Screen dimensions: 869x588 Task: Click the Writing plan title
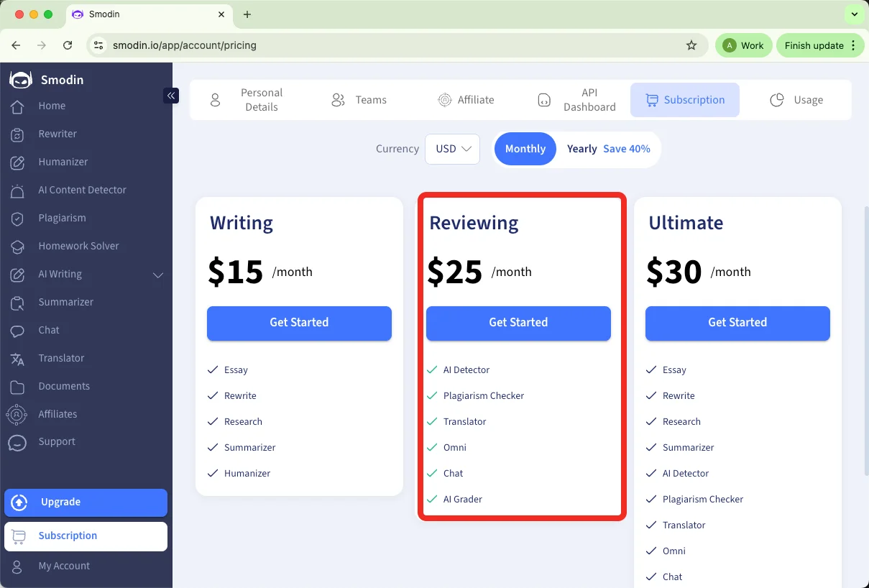(x=242, y=223)
